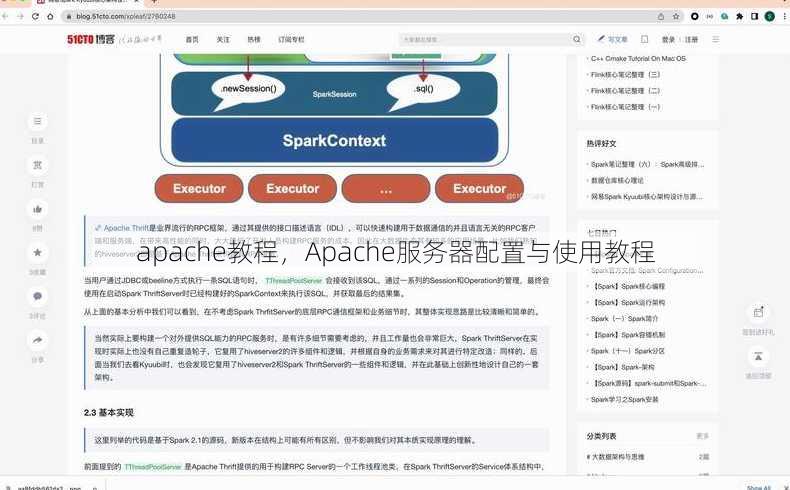Click the share page icon in address bar
Viewport: 790px width, 490px height.
[x=661, y=16]
